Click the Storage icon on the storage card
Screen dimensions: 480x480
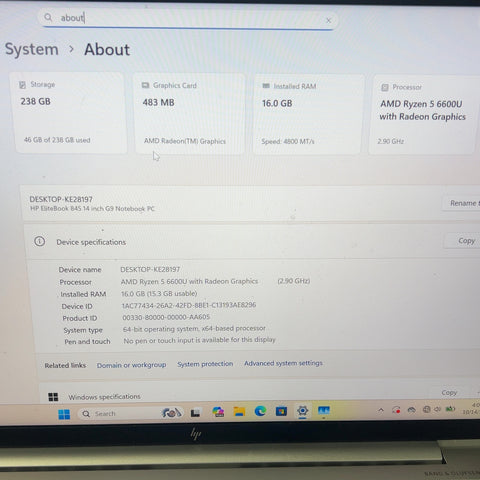22,85
